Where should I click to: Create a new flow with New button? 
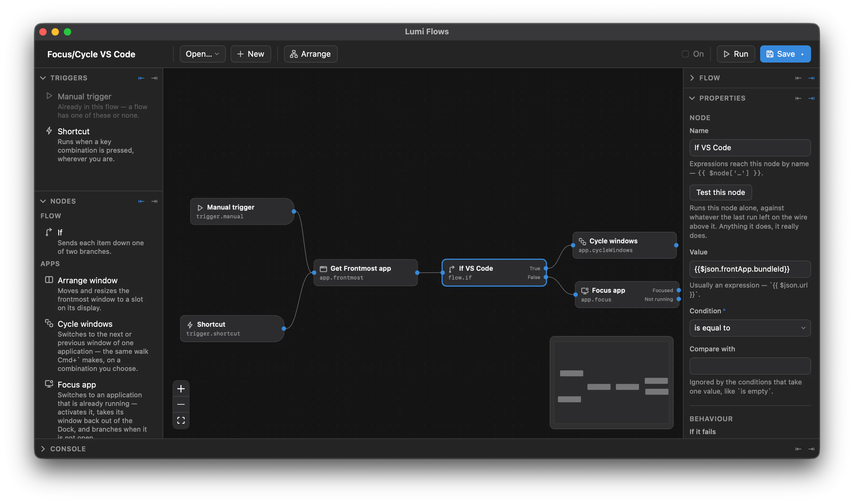pos(251,54)
